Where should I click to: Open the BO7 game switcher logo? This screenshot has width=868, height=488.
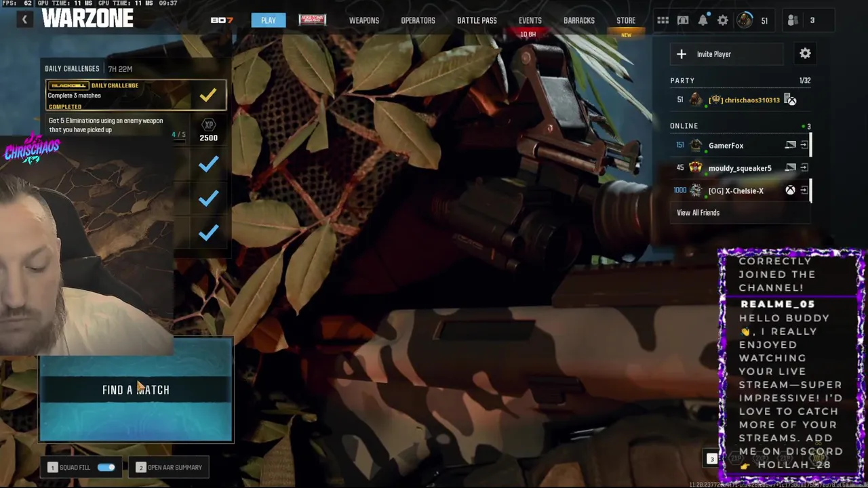click(x=222, y=20)
